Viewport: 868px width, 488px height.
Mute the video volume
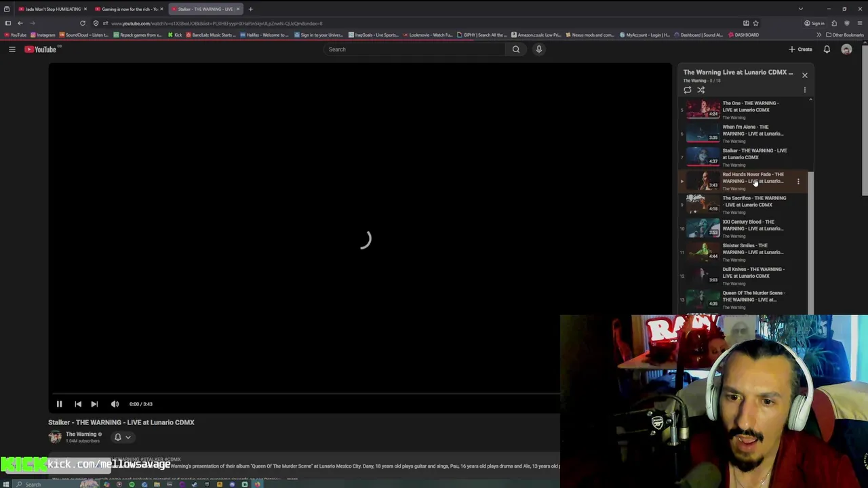click(115, 404)
